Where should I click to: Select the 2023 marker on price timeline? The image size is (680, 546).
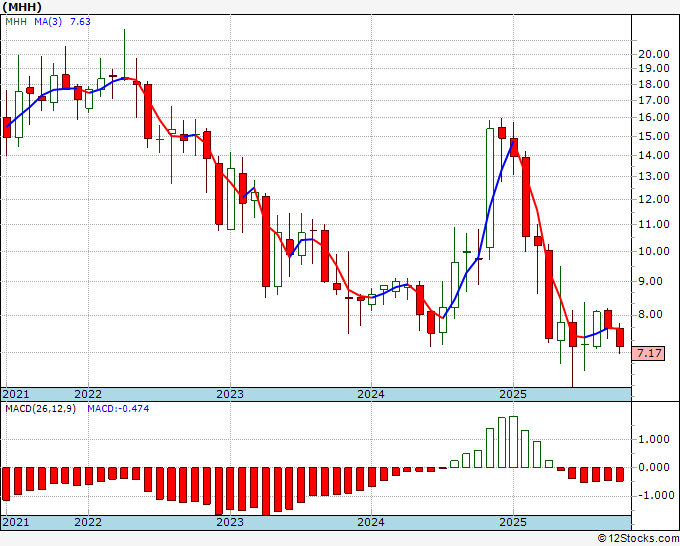(x=230, y=394)
